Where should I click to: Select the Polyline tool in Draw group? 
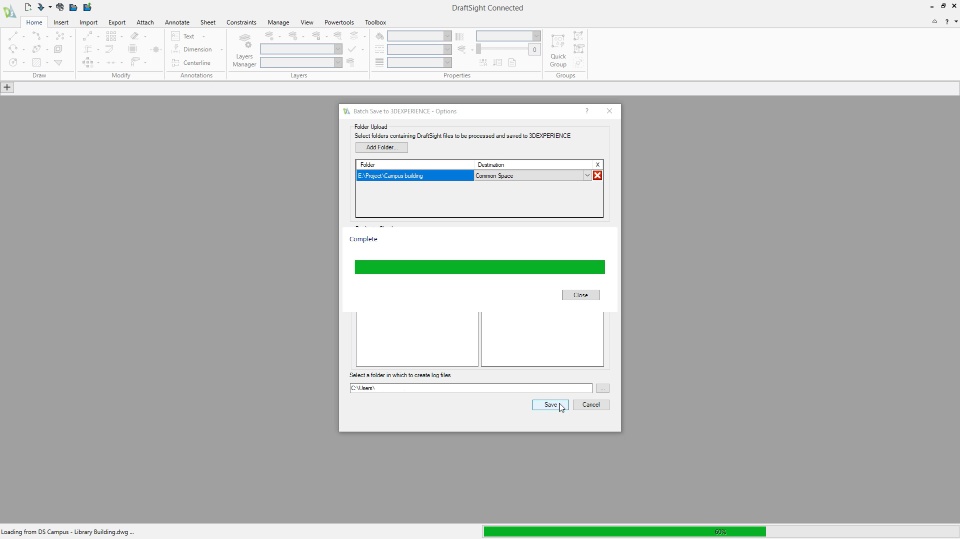click(x=36, y=36)
